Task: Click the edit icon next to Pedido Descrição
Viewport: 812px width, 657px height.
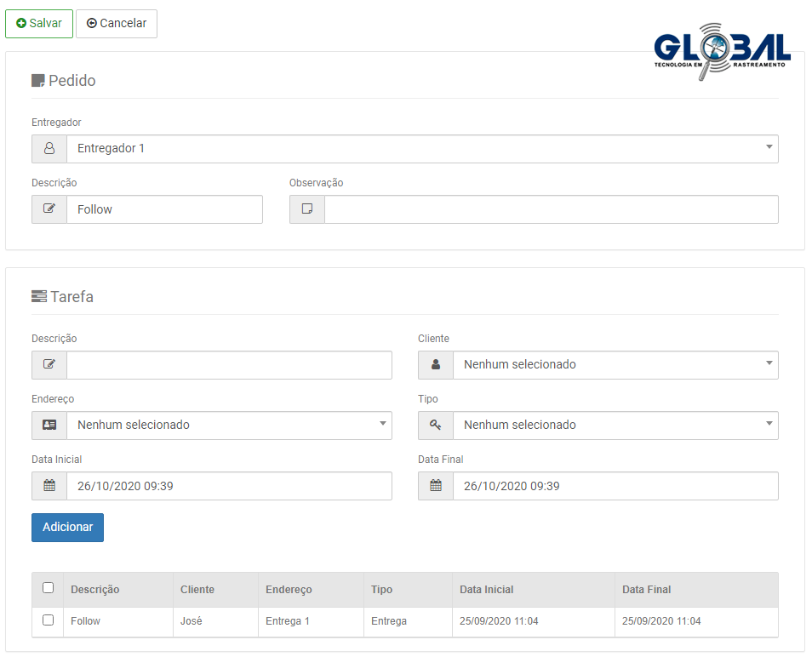Action: coord(49,209)
